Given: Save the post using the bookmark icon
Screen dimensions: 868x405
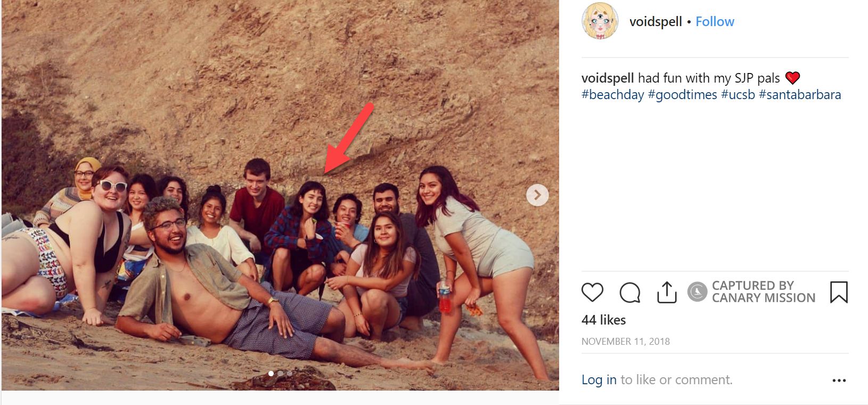Looking at the screenshot, I should (840, 292).
